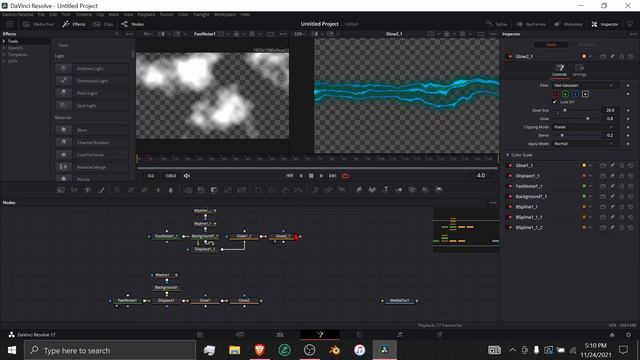Open the Inspector panel button

(605, 24)
